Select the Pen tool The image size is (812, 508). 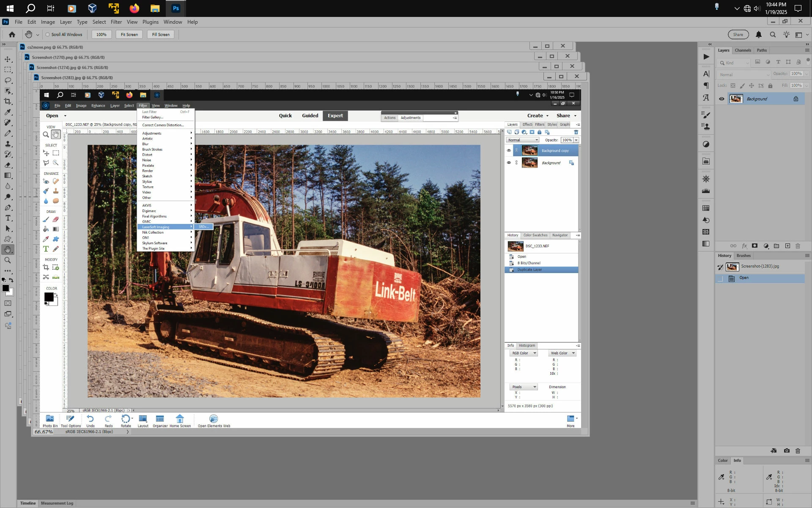[8, 207]
